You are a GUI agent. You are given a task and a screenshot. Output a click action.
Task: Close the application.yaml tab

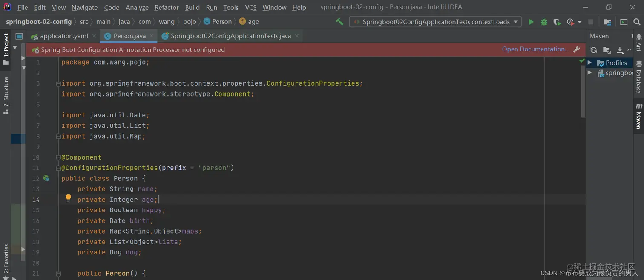coord(94,36)
